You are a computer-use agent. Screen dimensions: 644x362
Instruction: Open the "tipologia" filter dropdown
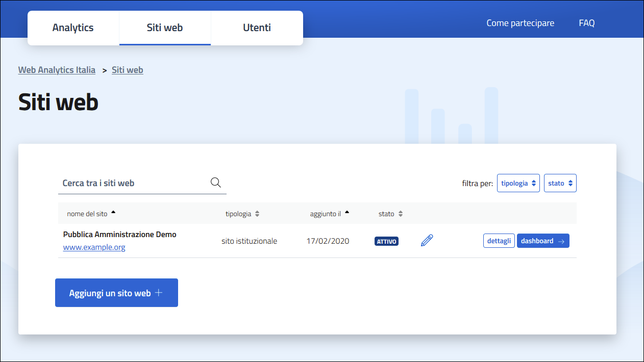518,183
